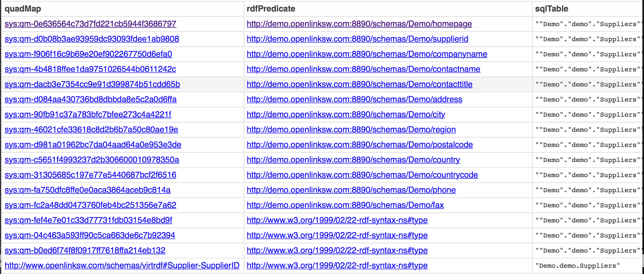Open the Demo/companyname predicate URL
This screenshot has width=644, height=274.
[x=367, y=54]
